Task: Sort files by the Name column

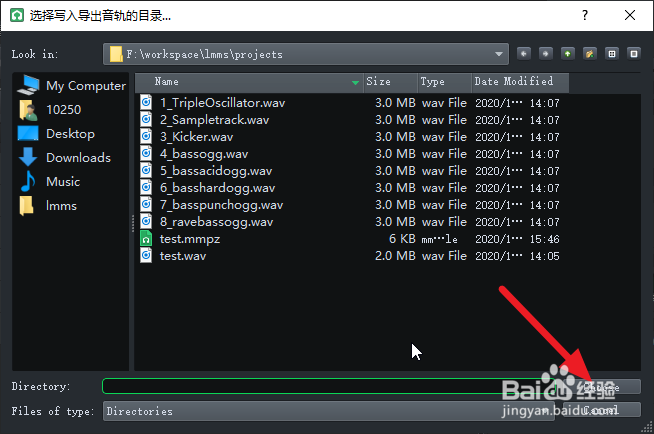Action: pos(249,82)
